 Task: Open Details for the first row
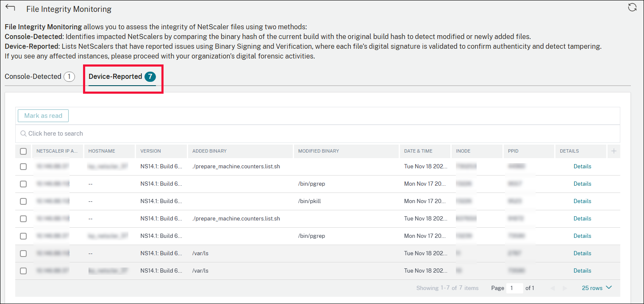coord(582,166)
